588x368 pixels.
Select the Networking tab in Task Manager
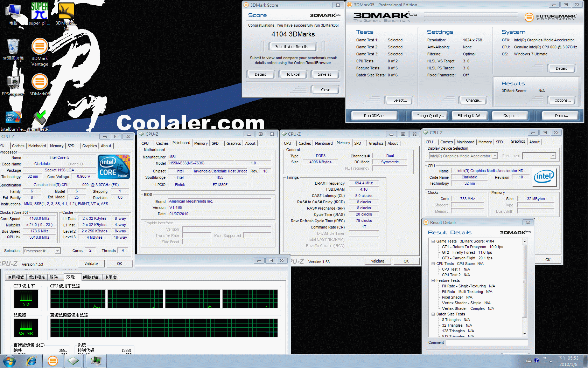click(91, 277)
